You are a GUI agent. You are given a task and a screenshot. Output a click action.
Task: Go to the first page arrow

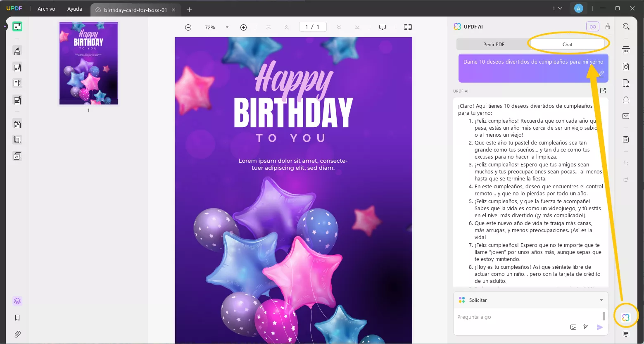(x=269, y=27)
